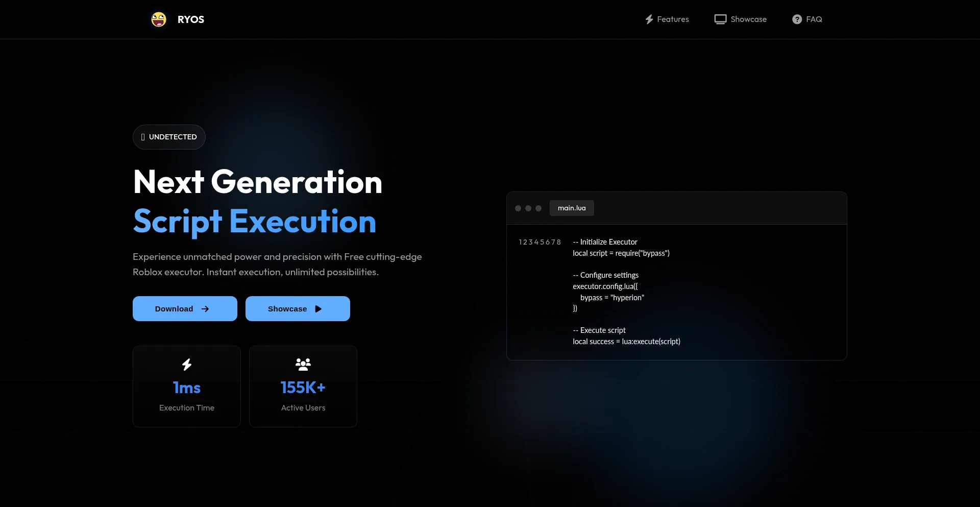Click the lightning bolt icon above 1ms
Screen dimensions: 980x507
[x=187, y=365]
